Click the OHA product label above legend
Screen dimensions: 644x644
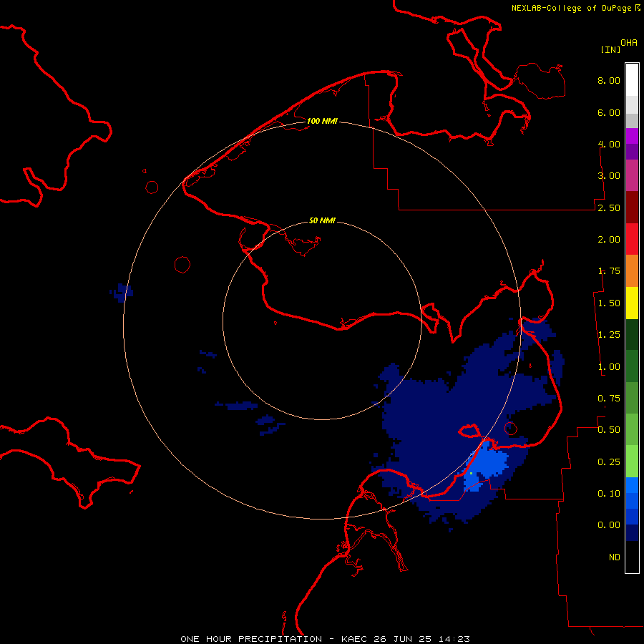point(629,42)
